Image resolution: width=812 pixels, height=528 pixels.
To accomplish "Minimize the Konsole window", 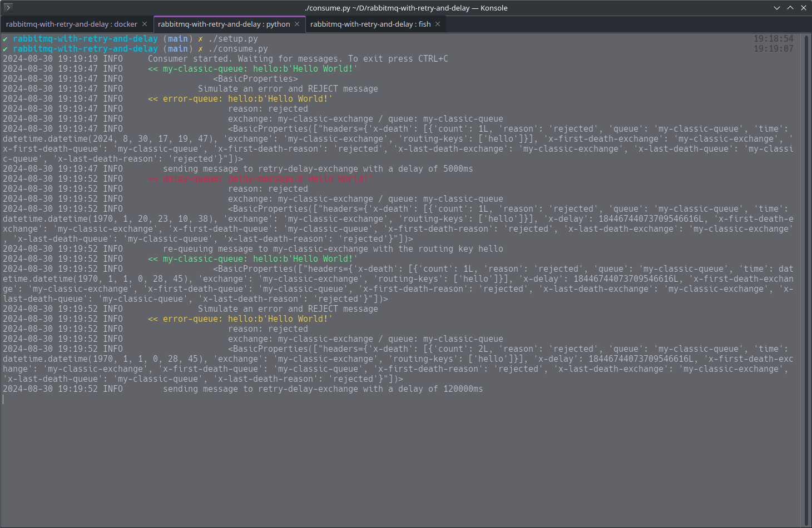I will pos(777,8).
